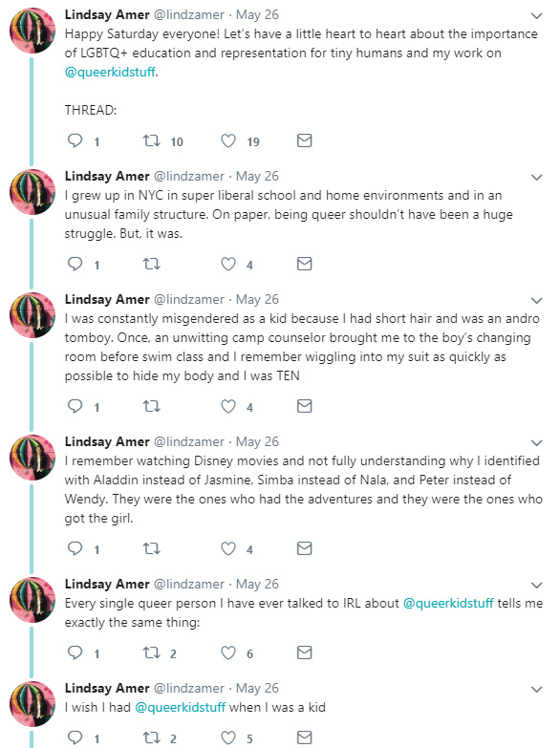Open @queerkidstuff link in 'I wish I had' tweet
Image resolution: width=560 pixels, height=748 pixels.
pyautogui.click(x=180, y=707)
